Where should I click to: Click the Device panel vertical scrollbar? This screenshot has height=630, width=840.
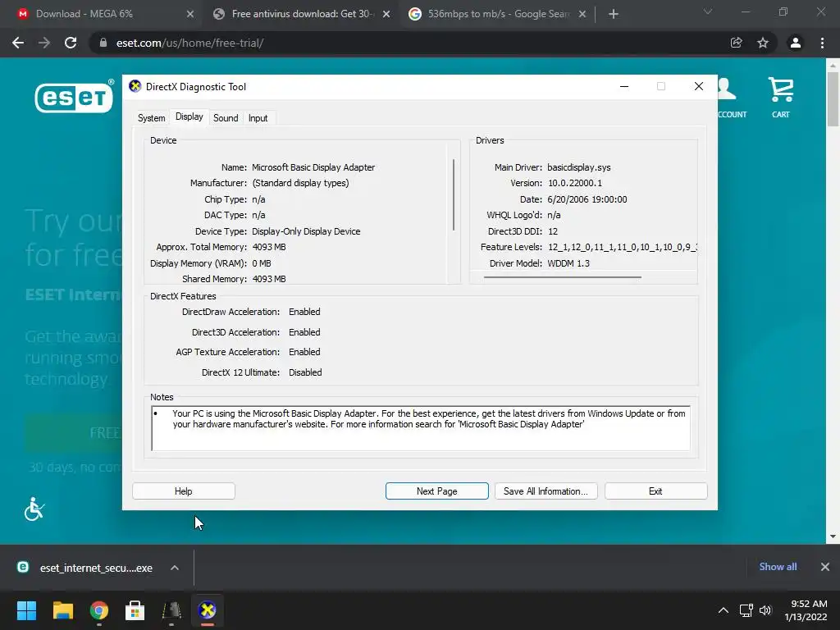tap(454, 194)
